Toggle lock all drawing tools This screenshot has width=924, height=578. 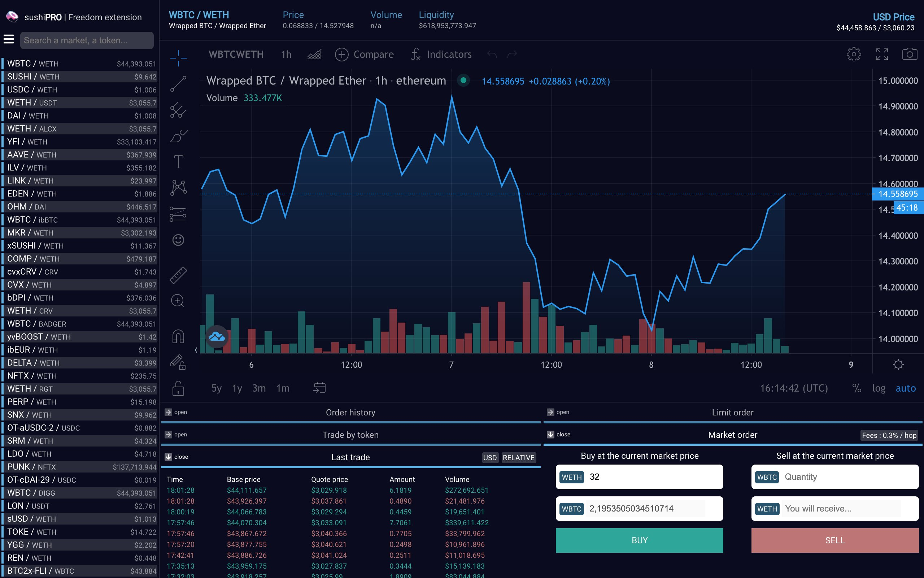click(x=178, y=388)
